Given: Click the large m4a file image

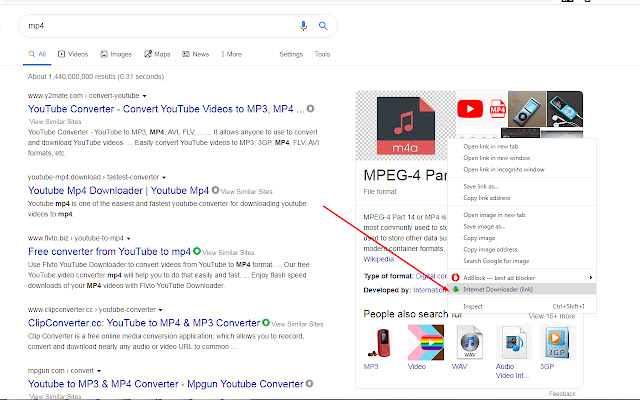Looking at the screenshot, I should [x=404, y=125].
